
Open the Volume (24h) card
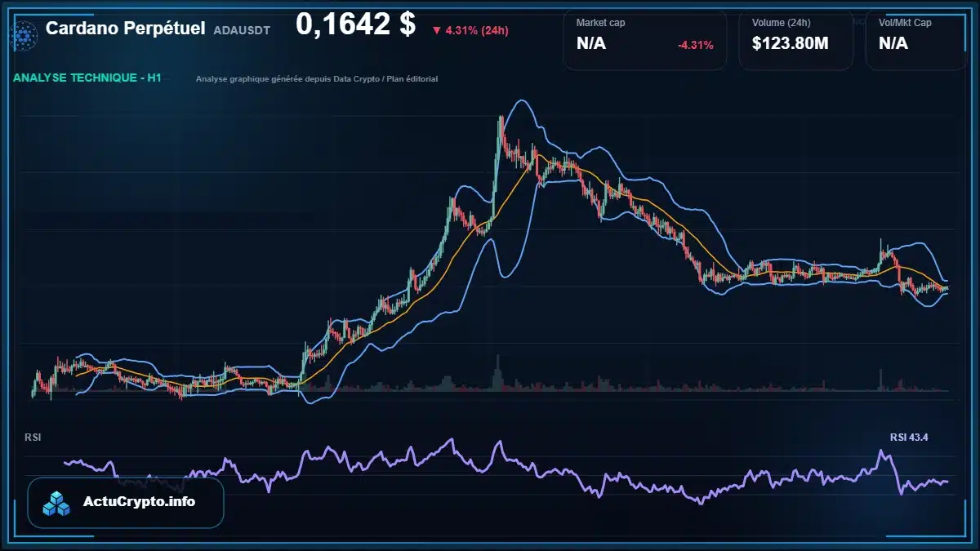click(796, 40)
